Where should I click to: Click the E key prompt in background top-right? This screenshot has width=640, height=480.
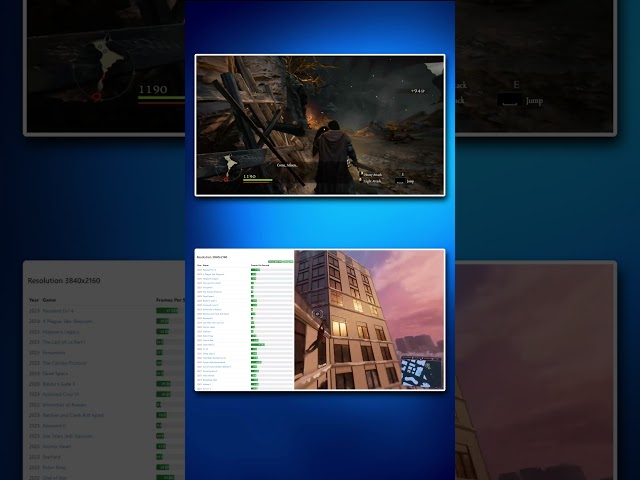516,84
